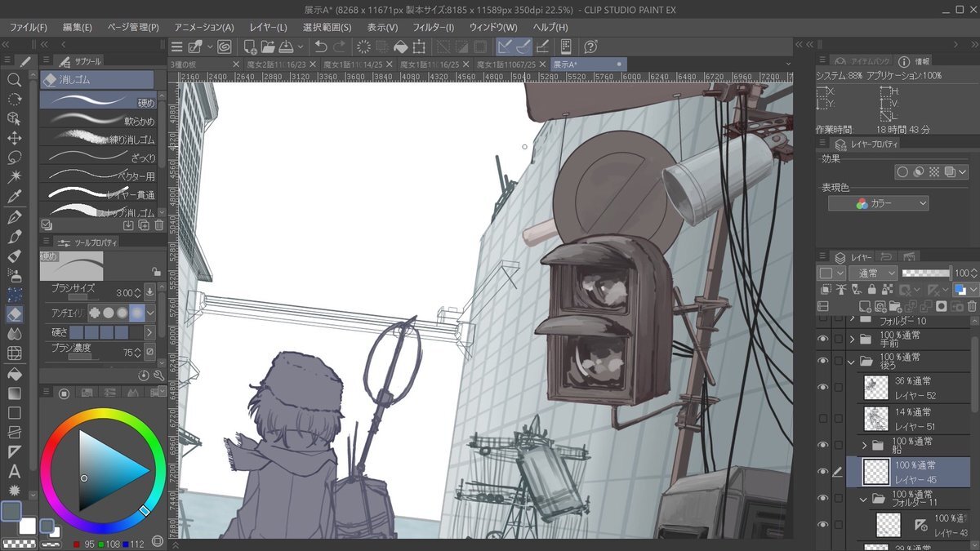Open the カラー expression color dropdown
Image resolution: width=980 pixels, height=551 pixels.
coord(879,203)
